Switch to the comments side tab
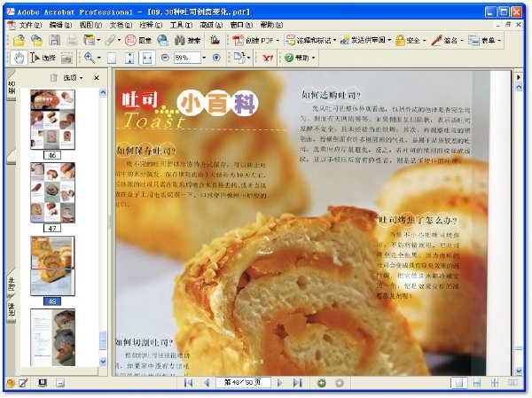 tap(12, 310)
